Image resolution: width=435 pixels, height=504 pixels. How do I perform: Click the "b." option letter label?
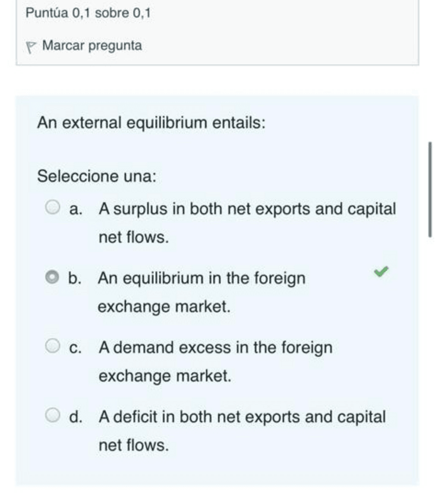(x=75, y=278)
